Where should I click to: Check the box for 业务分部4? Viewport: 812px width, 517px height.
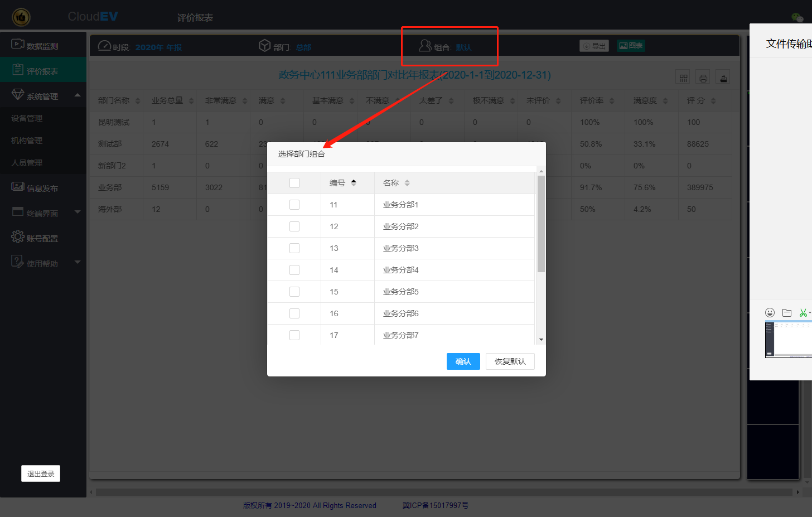click(294, 270)
